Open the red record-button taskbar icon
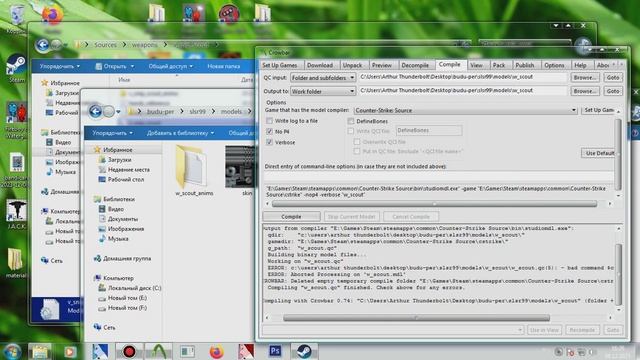640x360 pixels. [x=129, y=351]
